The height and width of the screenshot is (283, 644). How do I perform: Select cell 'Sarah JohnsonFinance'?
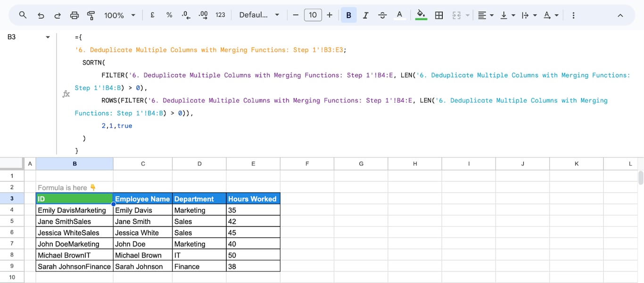point(74,267)
